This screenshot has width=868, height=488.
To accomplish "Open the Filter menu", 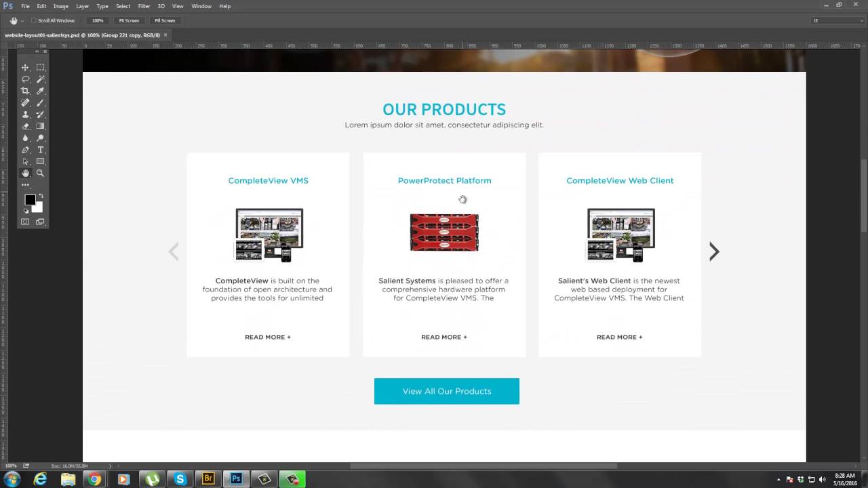I will pyautogui.click(x=144, y=6).
